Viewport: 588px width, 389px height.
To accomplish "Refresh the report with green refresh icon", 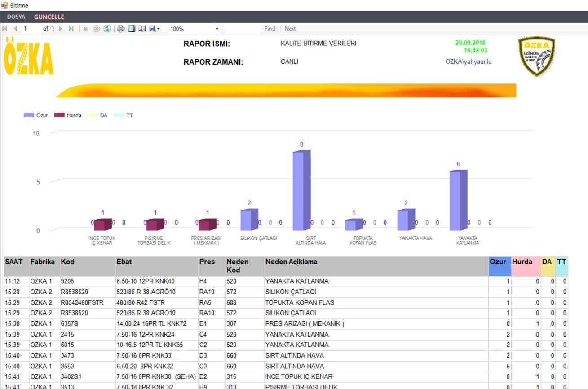I will click(107, 29).
